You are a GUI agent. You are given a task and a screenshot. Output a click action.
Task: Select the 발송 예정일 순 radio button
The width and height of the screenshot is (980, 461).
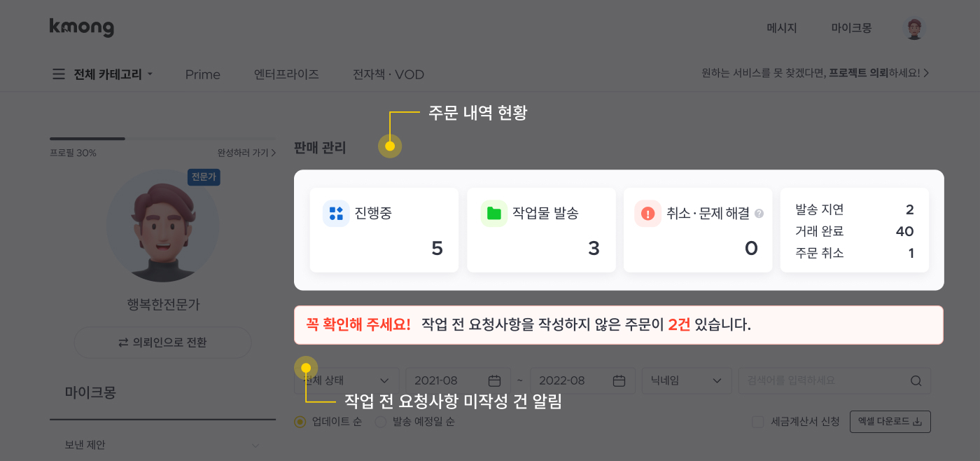tap(381, 422)
